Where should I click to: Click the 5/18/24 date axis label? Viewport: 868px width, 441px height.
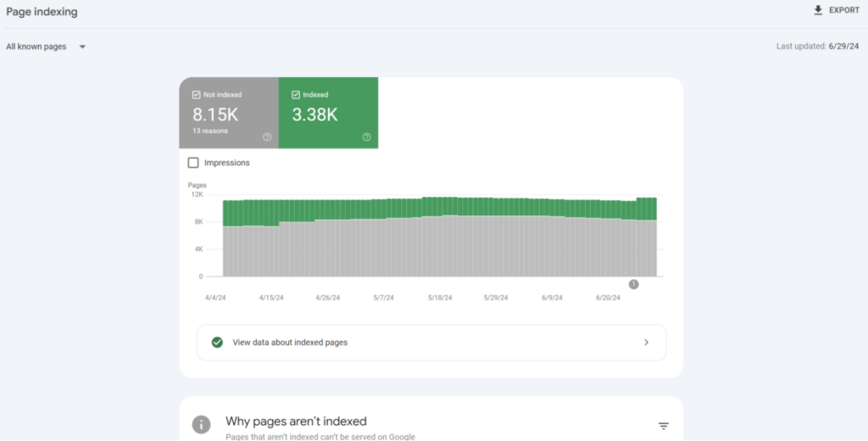[x=440, y=298]
